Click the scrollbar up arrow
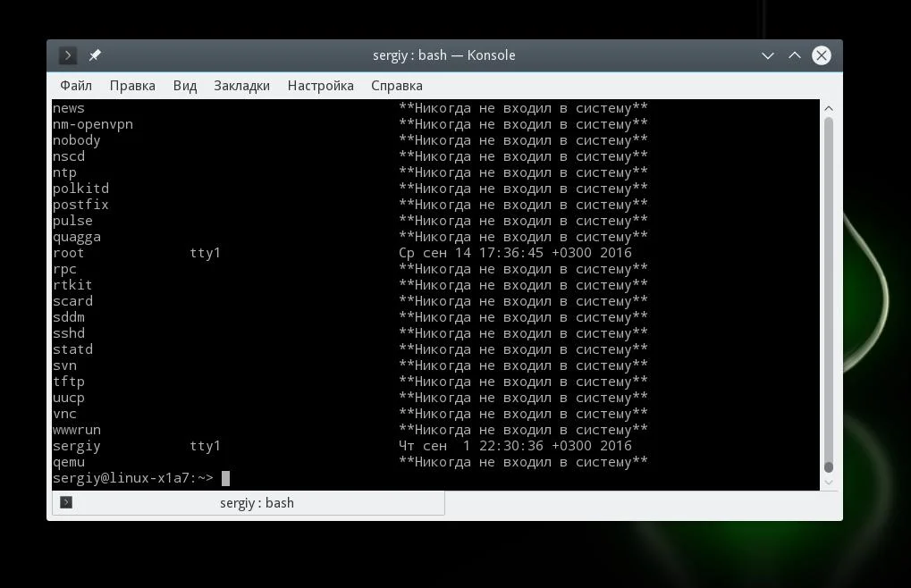This screenshot has height=588, width=911. 829,108
